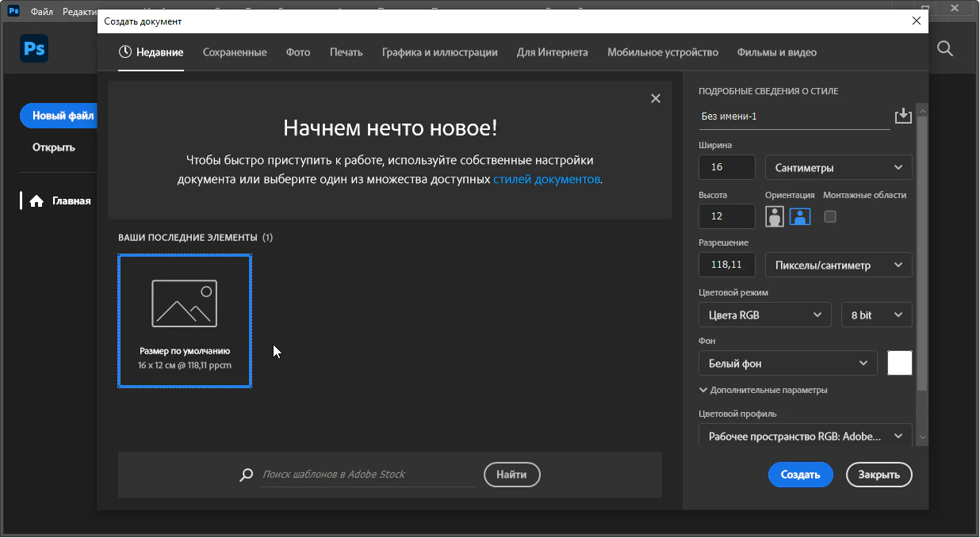Image resolution: width=980 pixels, height=538 pixels.
Task: Open the Цвета RGB color mode dropdown
Action: 764,315
